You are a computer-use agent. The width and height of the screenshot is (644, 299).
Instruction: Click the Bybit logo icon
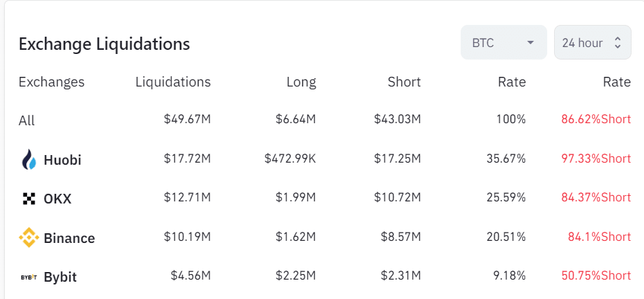point(29,278)
